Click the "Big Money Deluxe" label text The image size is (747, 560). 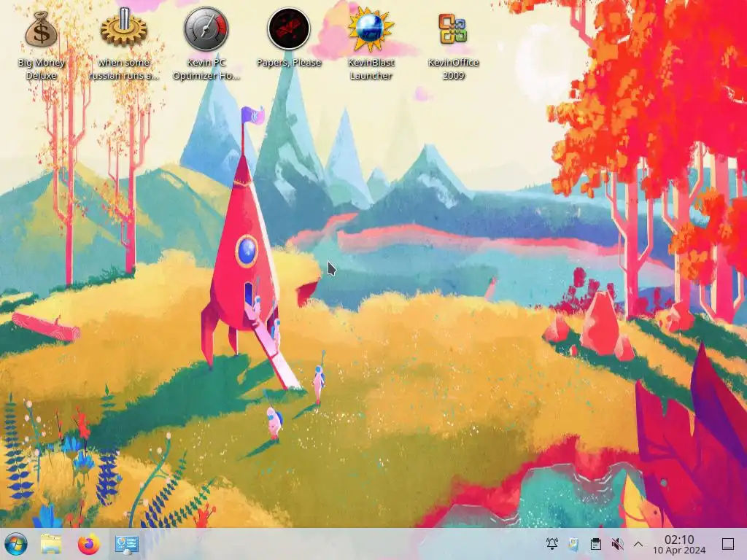42,69
